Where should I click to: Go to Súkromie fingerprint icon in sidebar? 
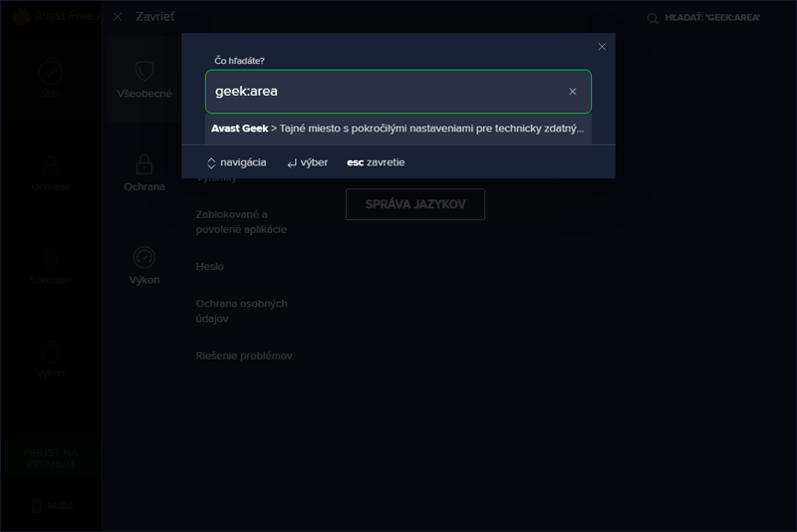(x=51, y=259)
